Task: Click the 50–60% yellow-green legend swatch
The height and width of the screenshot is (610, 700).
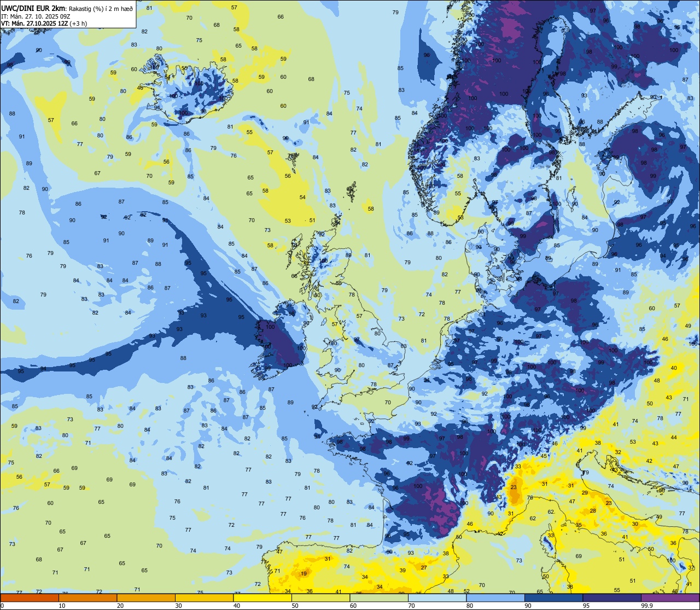Action: pos(320,597)
